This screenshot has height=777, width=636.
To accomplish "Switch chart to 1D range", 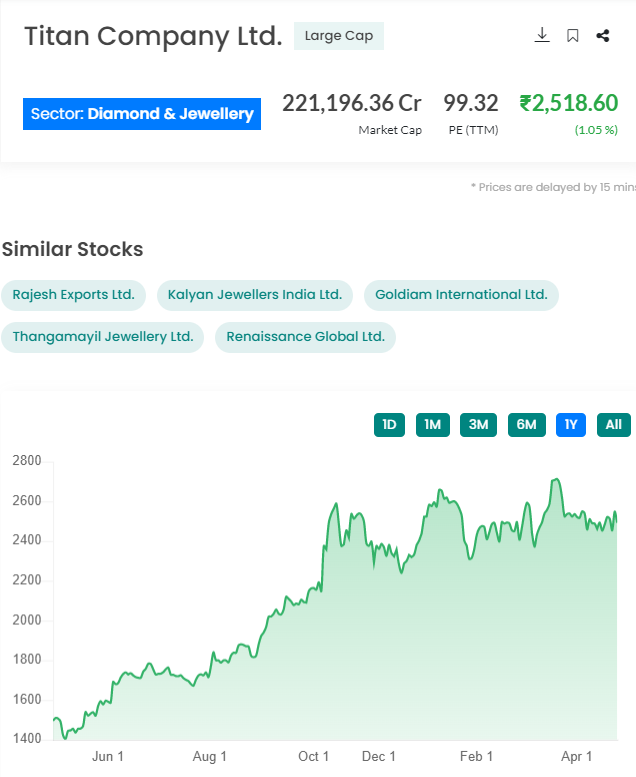I will (x=389, y=425).
